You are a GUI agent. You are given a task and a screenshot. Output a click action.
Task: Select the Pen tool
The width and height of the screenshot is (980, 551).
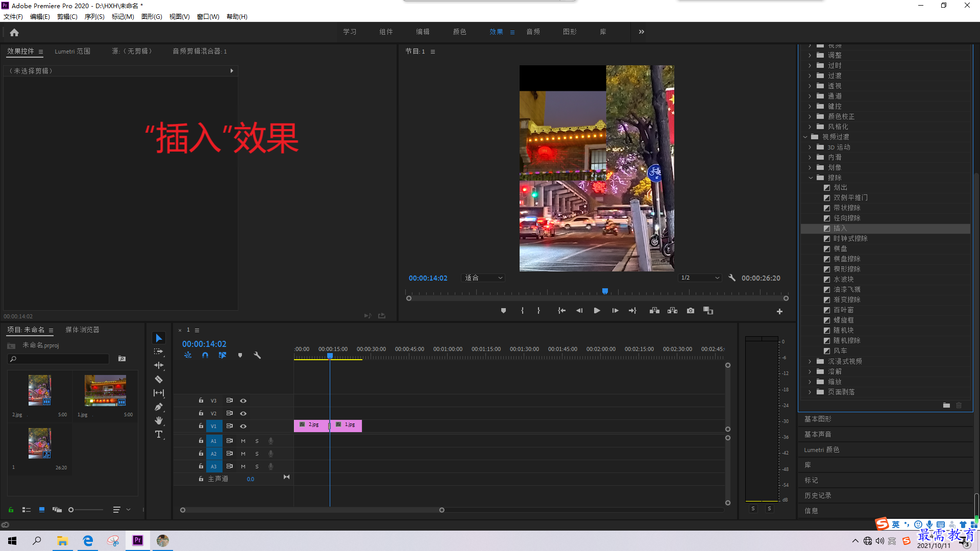[159, 407]
